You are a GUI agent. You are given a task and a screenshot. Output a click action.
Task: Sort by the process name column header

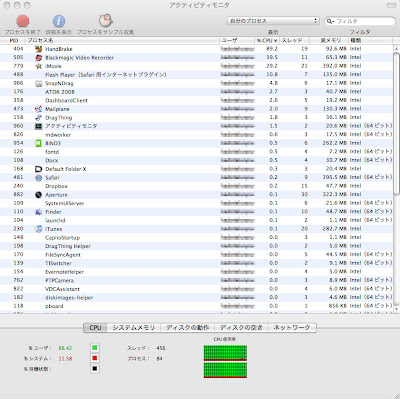click(x=123, y=40)
